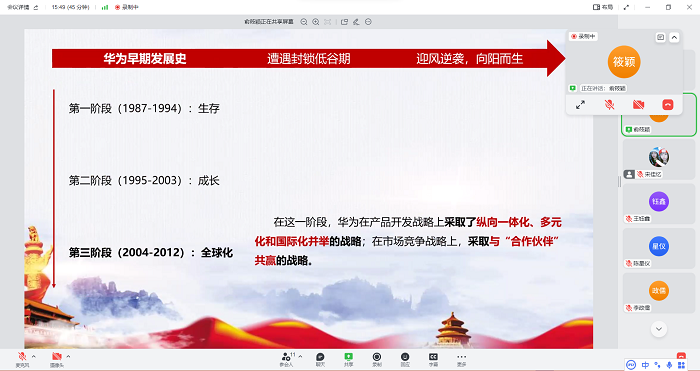Collapse the floating speaker panel
This screenshot has height=371, width=700.
point(675,38)
